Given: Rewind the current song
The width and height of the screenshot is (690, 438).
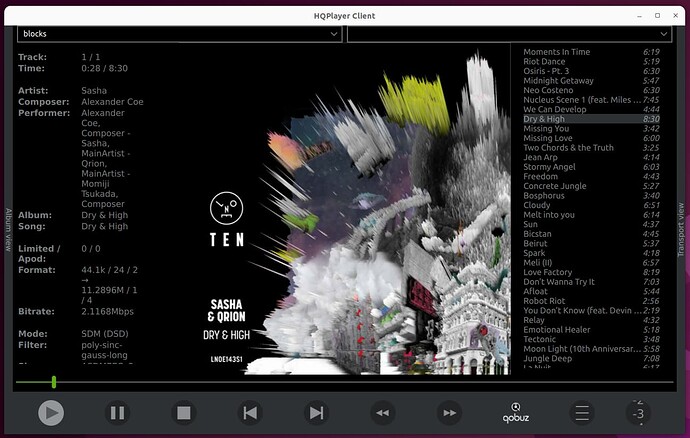Looking at the screenshot, I should (383, 413).
